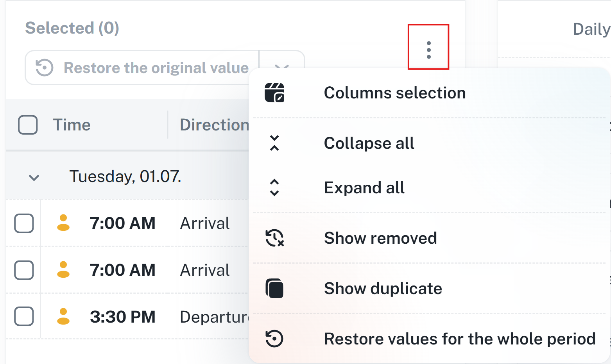Click the Time column header
This screenshot has height=364, width=611.
(72, 125)
